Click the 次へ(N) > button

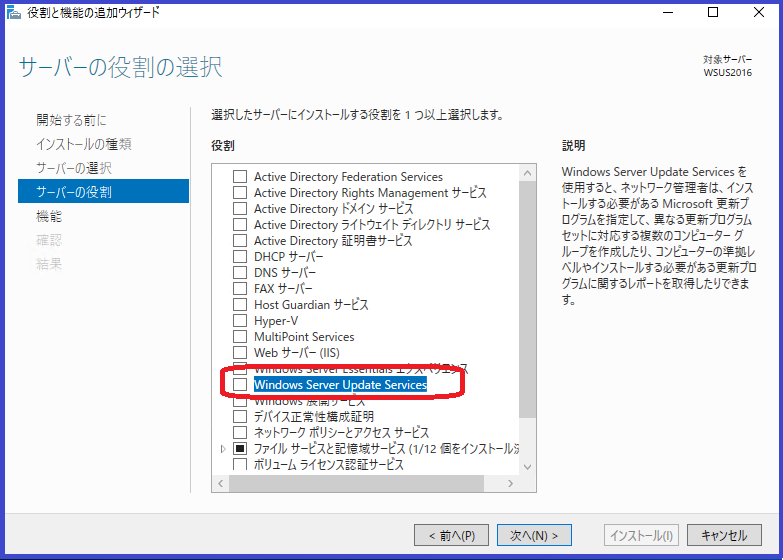[x=534, y=536]
